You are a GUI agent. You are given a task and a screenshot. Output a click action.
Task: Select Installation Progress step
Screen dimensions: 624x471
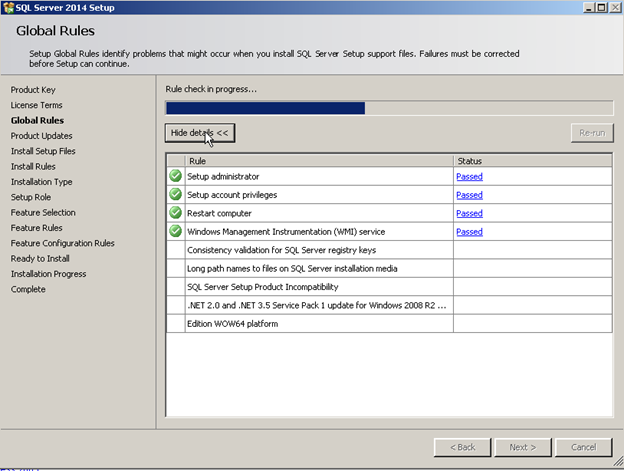click(x=48, y=274)
